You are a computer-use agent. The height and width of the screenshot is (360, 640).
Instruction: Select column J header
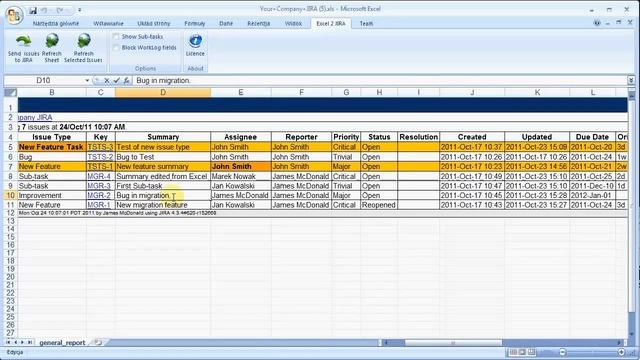(472, 93)
